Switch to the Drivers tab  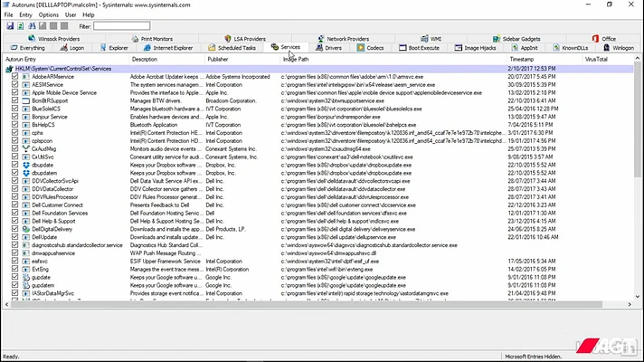pos(328,48)
